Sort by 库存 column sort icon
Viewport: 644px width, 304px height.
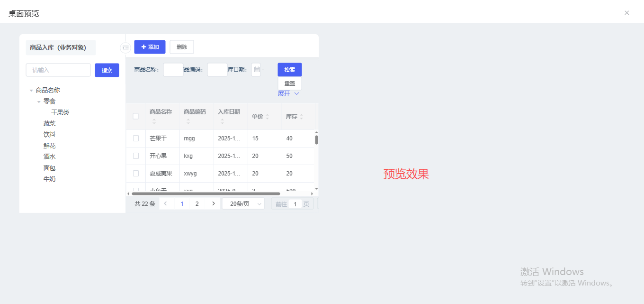click(301, 117)
